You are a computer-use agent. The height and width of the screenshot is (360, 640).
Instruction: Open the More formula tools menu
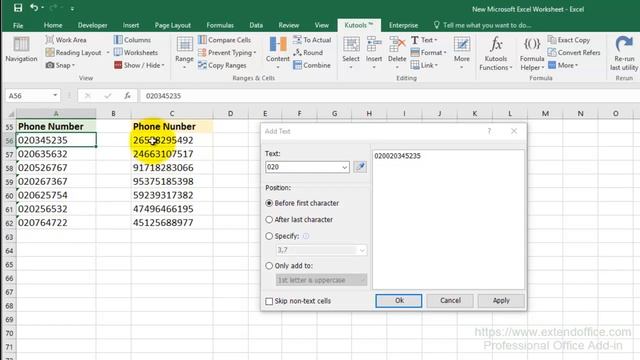pos(563,65)
